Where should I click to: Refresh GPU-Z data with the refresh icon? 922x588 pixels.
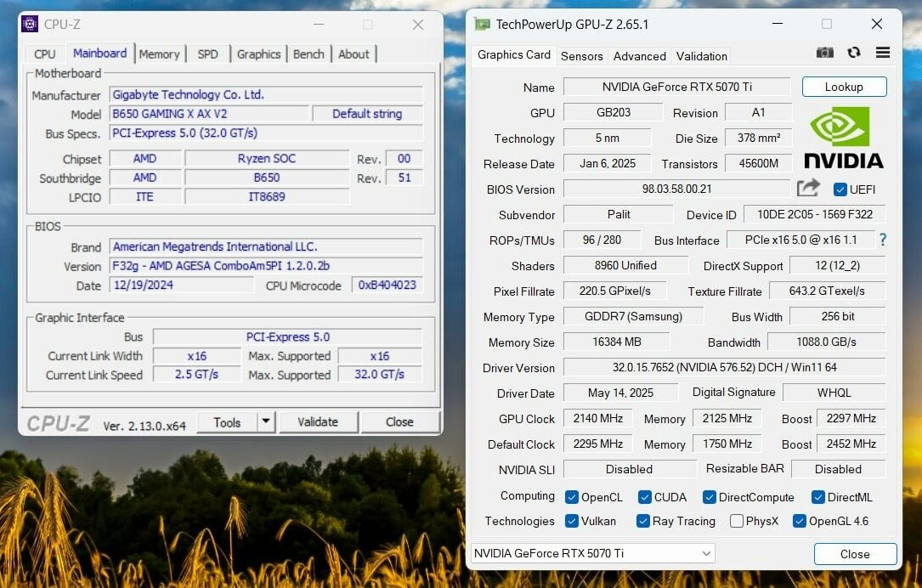coord(854,53)
